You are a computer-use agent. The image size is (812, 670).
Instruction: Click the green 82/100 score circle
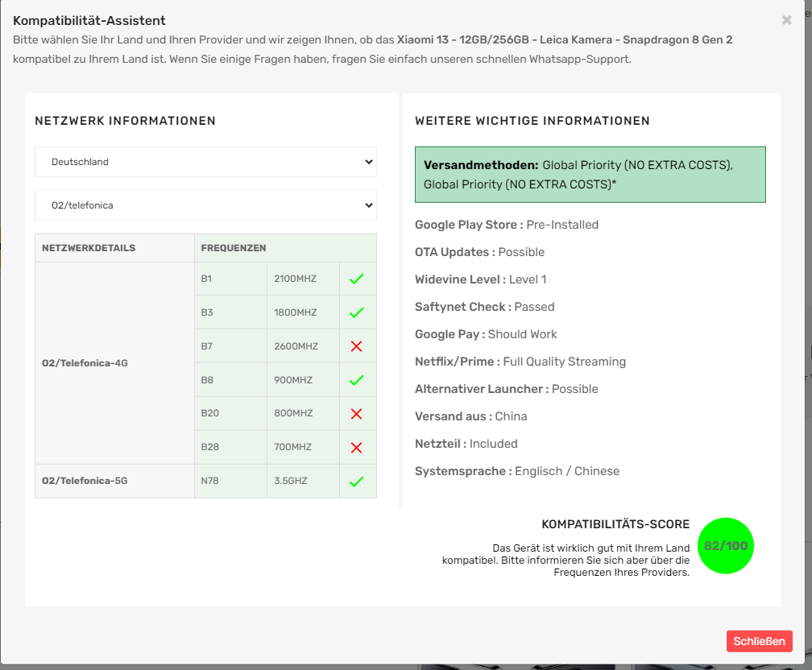click(726, 546)
